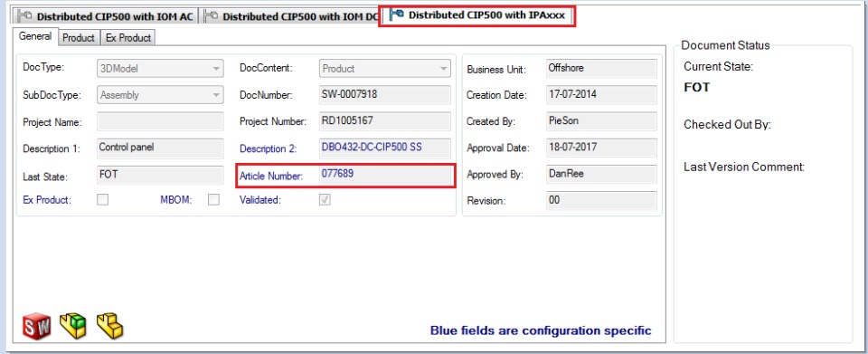
Task: Click the Document Status group title
Action: pyautogui.click(x=725, y=45)
